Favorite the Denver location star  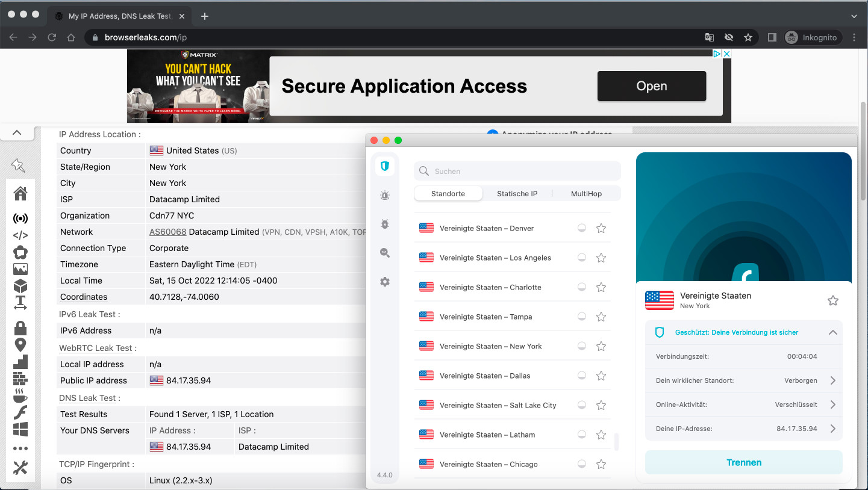[x=601, y=228]
